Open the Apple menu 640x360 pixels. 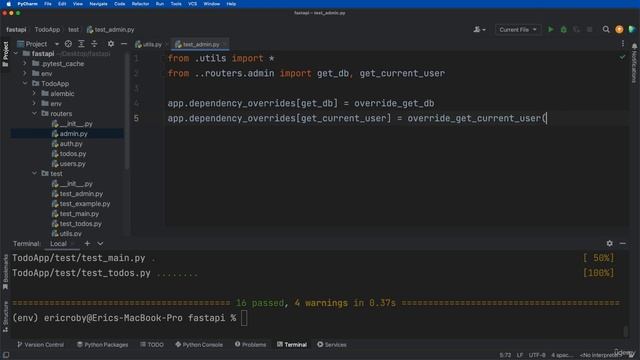[x=9, y=4]
